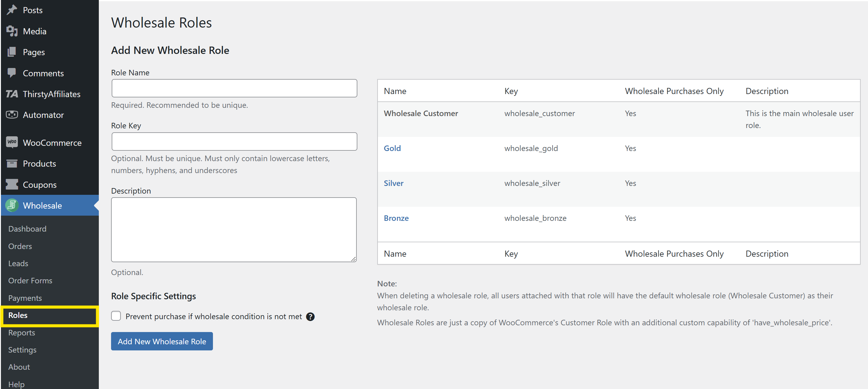The image size is (868, 389).
Task: Click the Coupons ticket icon
Action: [x=12, y=185]
